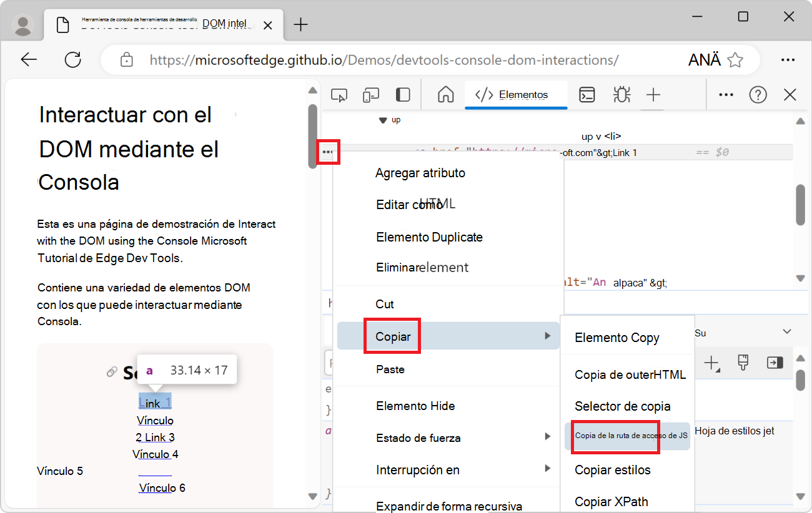Reload the page with refresh icon

coord(73,59)
